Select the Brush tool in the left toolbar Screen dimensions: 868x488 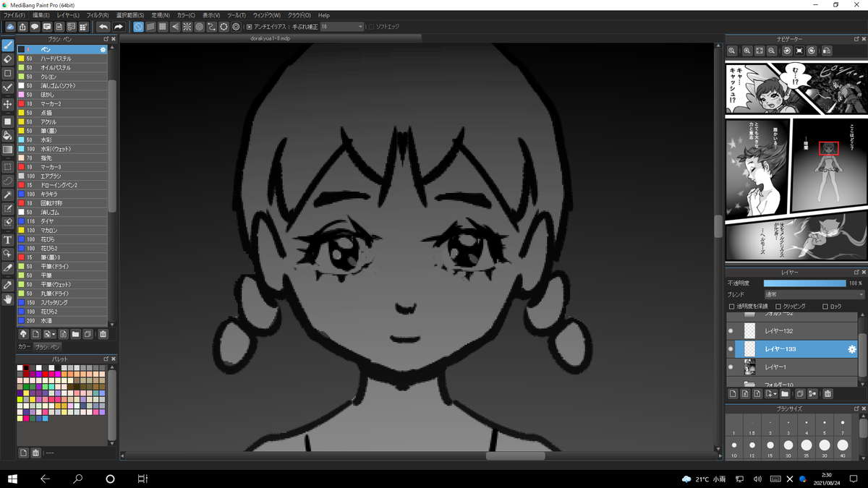(7, 45)
